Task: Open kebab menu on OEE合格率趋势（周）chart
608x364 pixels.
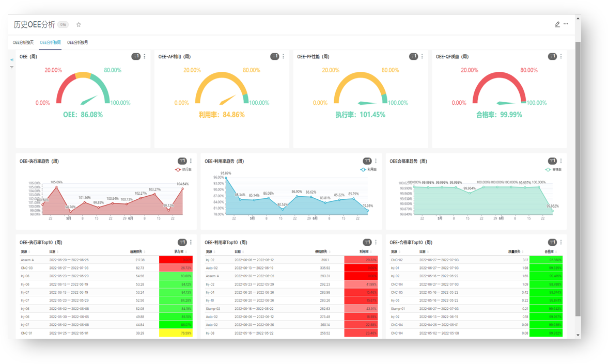Action: click(561, 161)
